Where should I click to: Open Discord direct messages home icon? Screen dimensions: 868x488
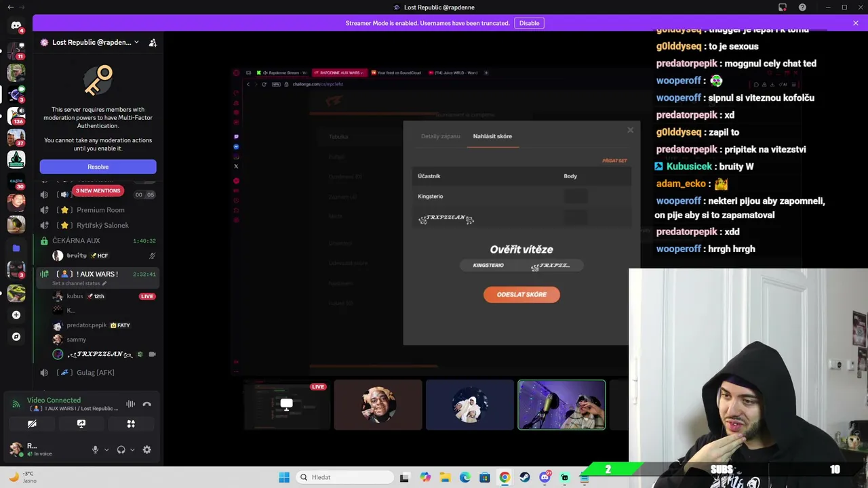click(16, 26)
